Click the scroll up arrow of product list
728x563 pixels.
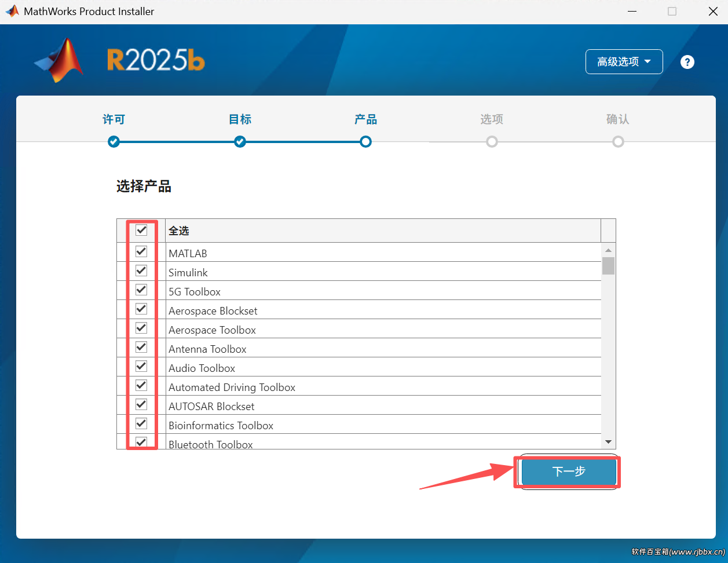[x=608, y=250]
